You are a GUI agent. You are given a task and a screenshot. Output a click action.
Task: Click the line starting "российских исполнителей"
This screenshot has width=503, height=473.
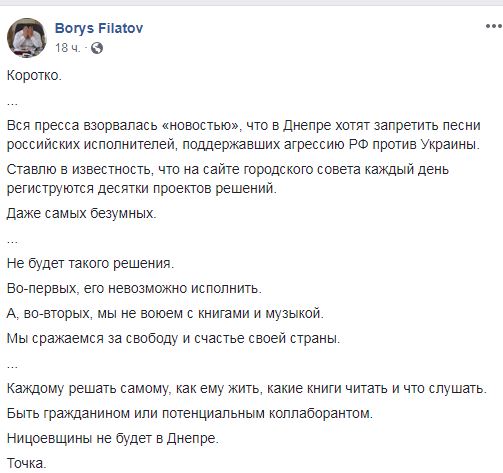coord(243,145)
